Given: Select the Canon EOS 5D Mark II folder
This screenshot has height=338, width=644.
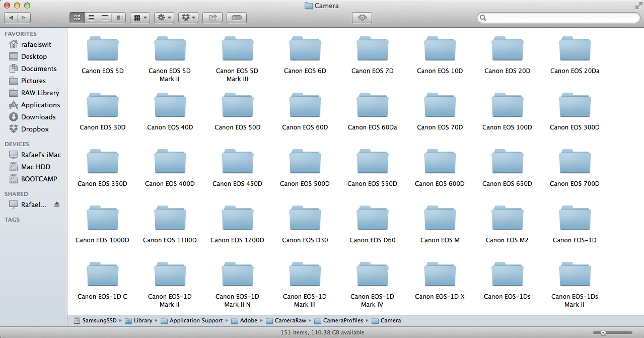Looking at the screenshot, I should pyautogui.click(x=170, y=49).
